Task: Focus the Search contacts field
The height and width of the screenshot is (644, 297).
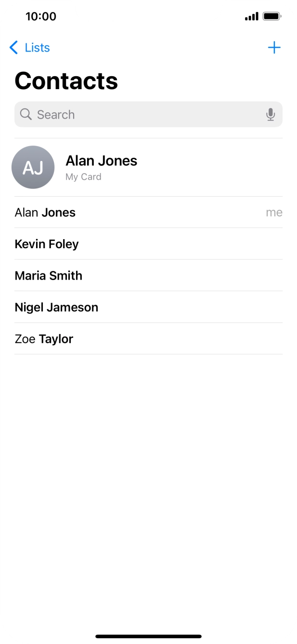Action: (x=144, y=115)
